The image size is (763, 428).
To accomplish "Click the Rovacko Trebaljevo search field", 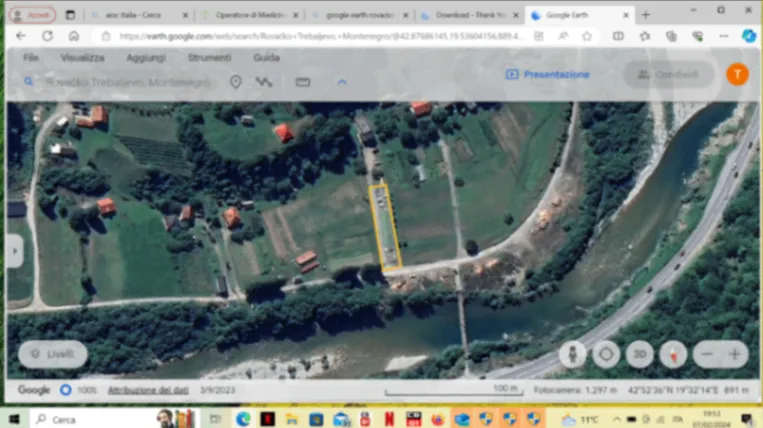I will tap(128, 82).
